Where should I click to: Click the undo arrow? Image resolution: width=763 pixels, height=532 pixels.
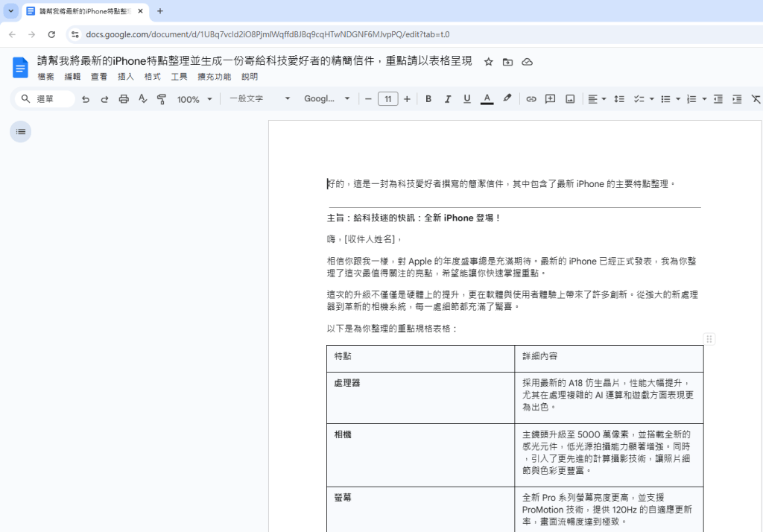coord(86,99)
